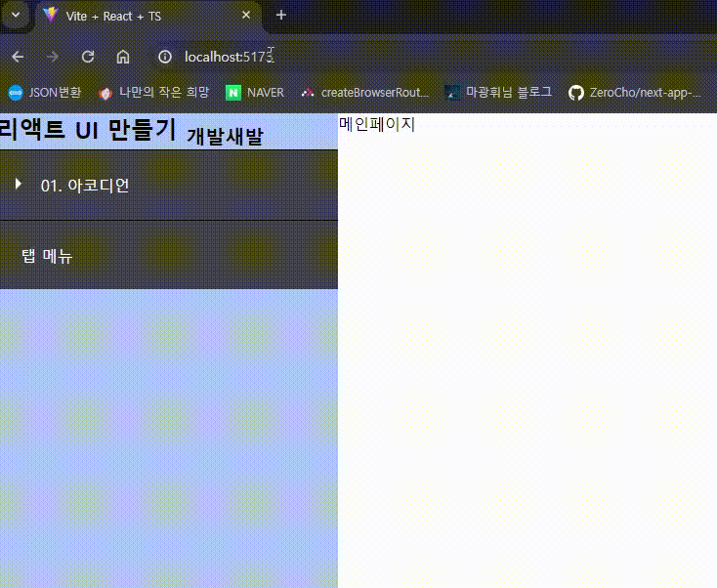Image resolution: width=717 pixels, height=588 pixels.
Task: Close the Vite + React + TS tab
Action: (246, 15)
